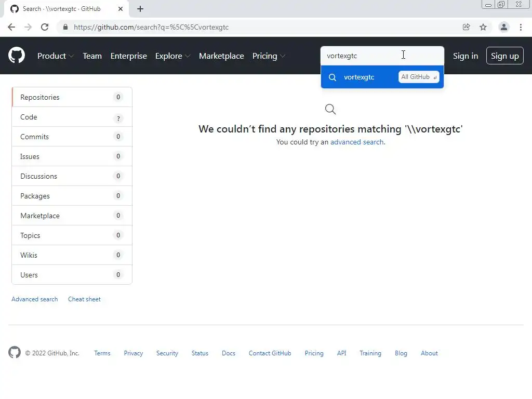Open the Cheat sheet link

click(x=84, y=299)
